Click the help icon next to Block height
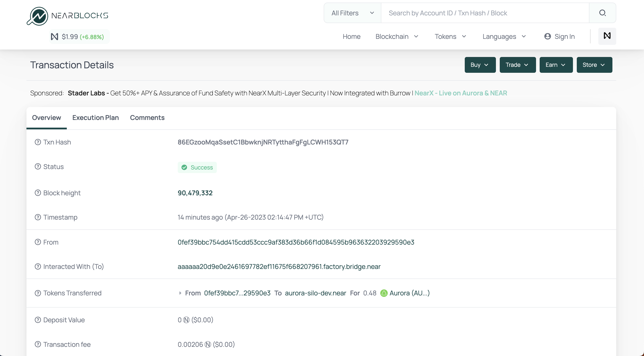644x356 pixels. [x=38, y=193]
